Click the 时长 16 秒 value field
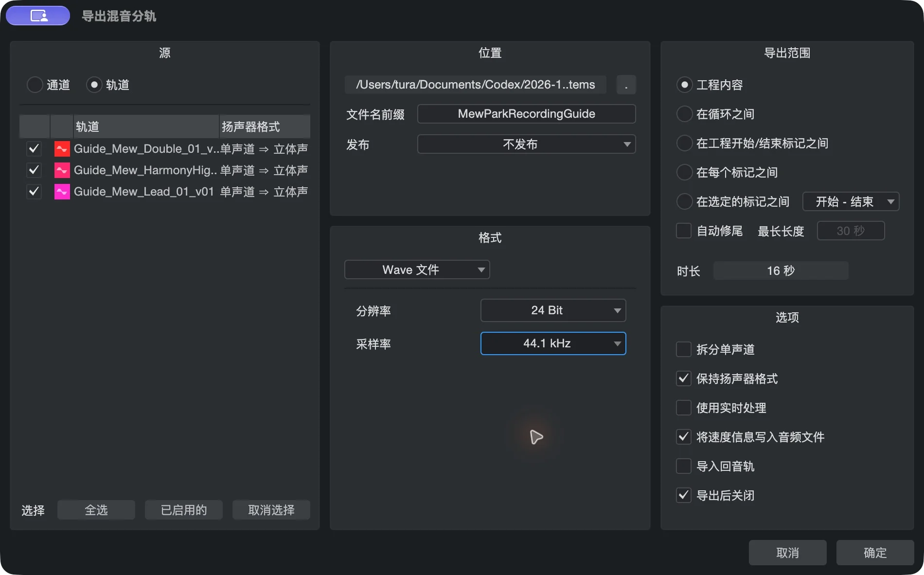 pos(781,270)
